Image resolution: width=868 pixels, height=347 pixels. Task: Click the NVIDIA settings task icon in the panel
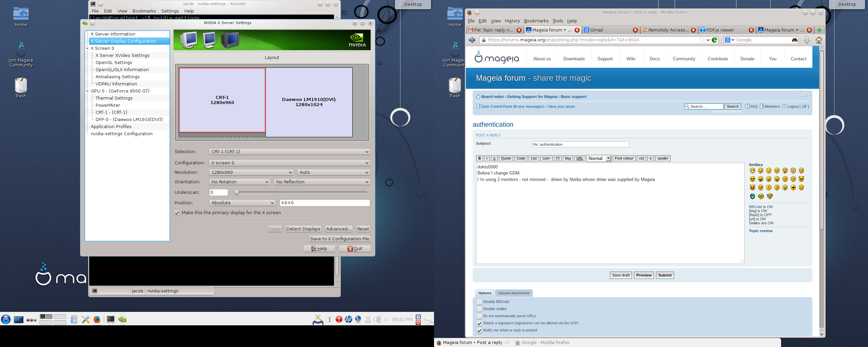(122, 319)
